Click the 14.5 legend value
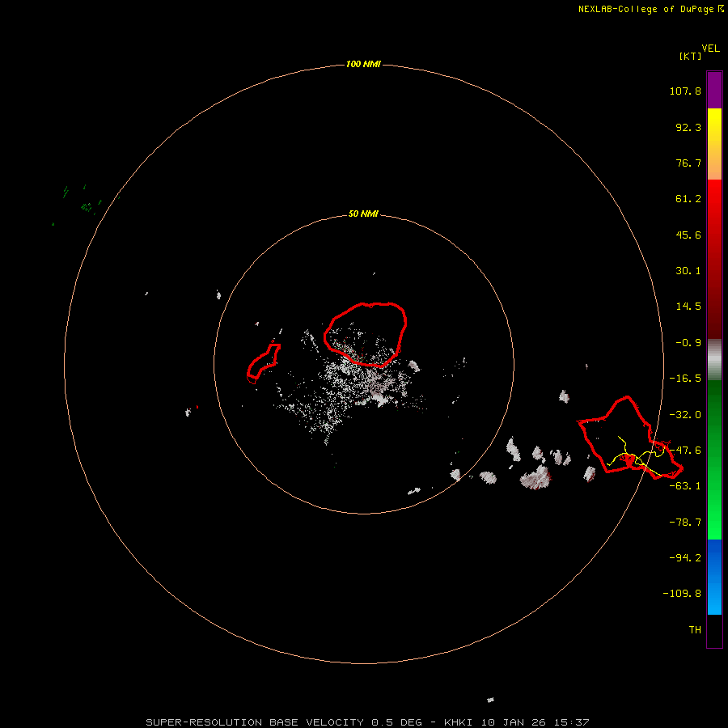This screenshot has height=728, width=728. click(x=688, y=307)
